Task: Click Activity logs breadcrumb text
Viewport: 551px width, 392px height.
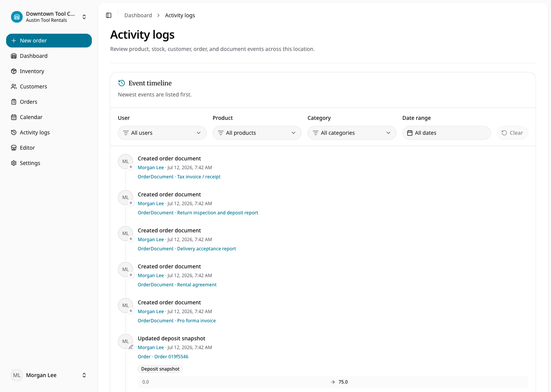Action: click(x=180, y=15)
